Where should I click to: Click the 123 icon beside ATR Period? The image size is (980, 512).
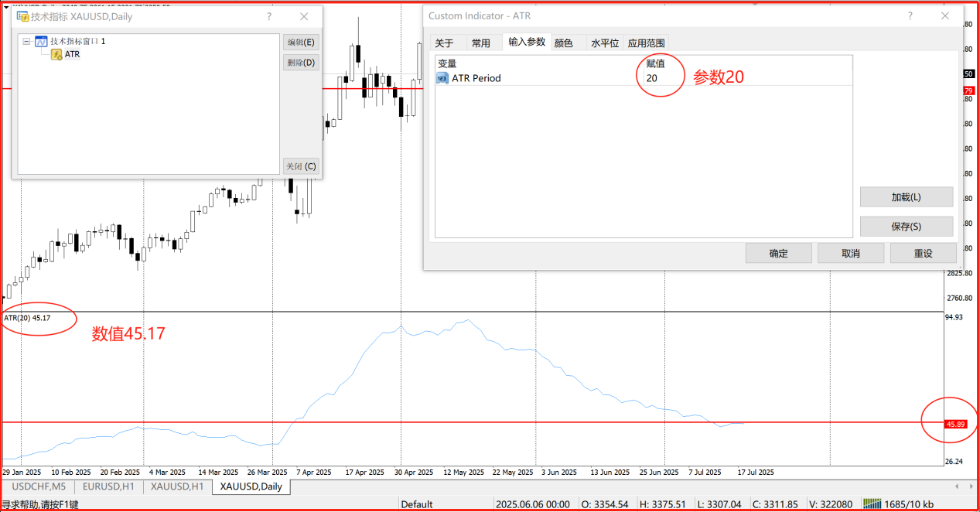click(x=442, y=78)
